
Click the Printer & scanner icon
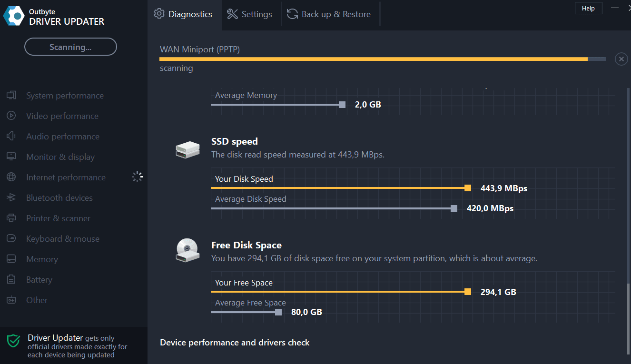point(11,218)
